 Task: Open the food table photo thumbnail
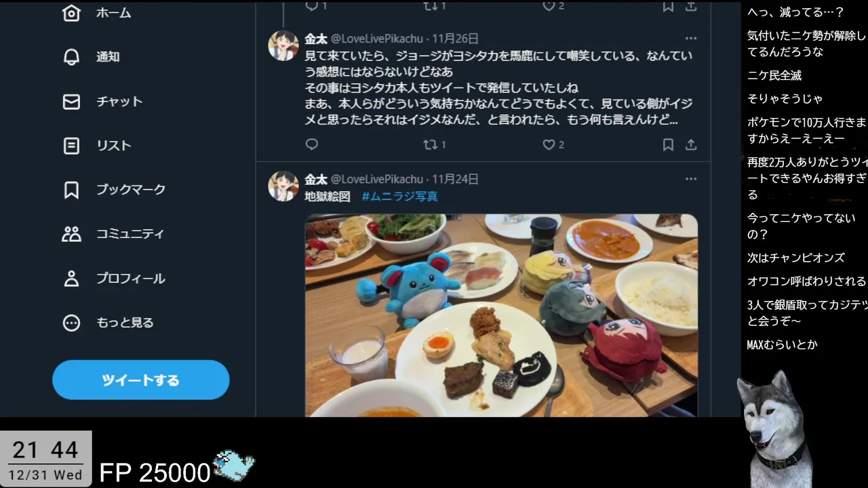click(501, 315)
